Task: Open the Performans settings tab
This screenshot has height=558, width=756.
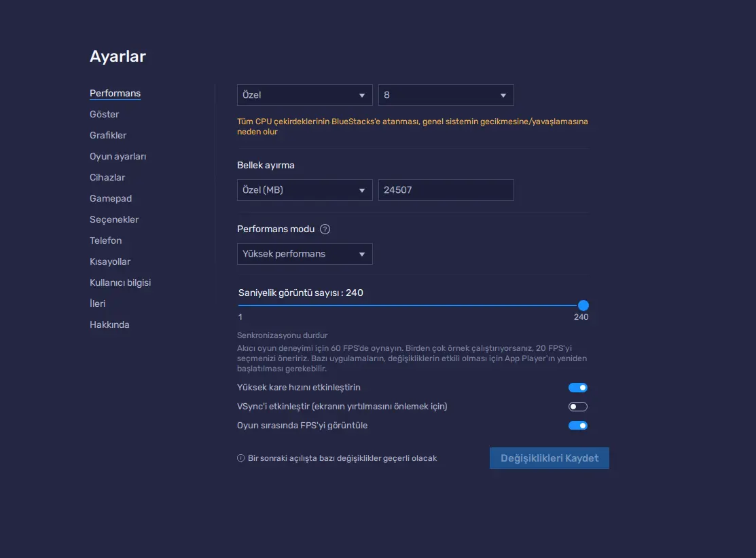Action: (115, 93)
